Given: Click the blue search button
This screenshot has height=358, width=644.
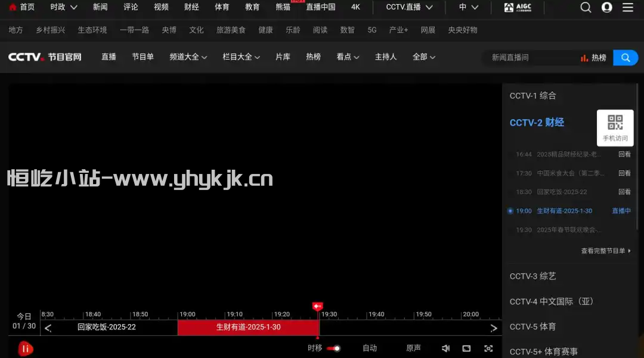Looking at the screenshot, I should (625, 58).
